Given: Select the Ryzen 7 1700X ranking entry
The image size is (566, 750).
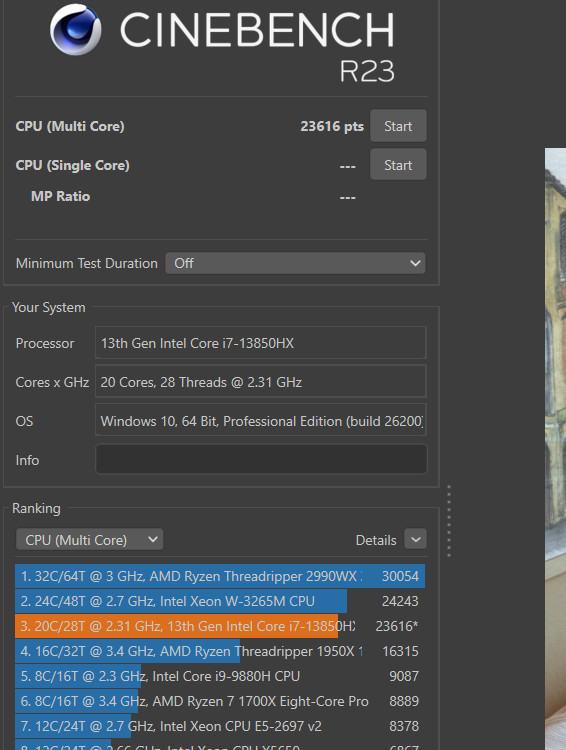Looking at the screenshot, I should 220,701.
